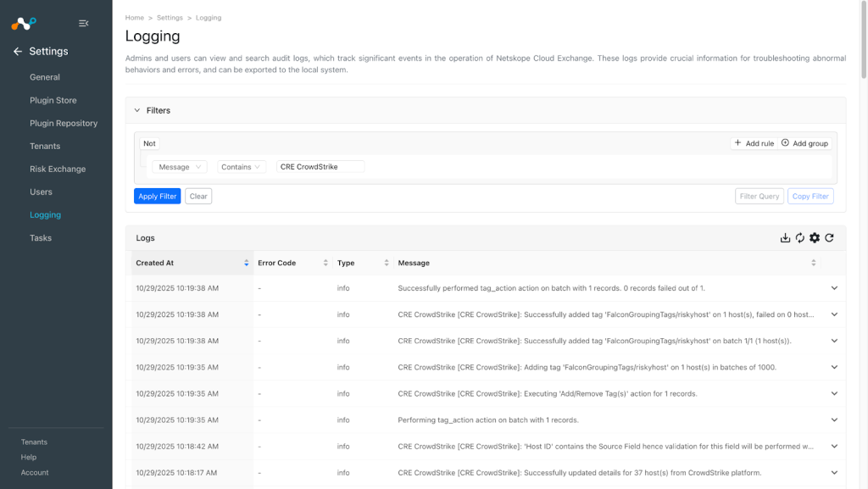This screenshot has width=868, height=489.
Task: Select the Logging sidebar item
Action: point(46,214)
